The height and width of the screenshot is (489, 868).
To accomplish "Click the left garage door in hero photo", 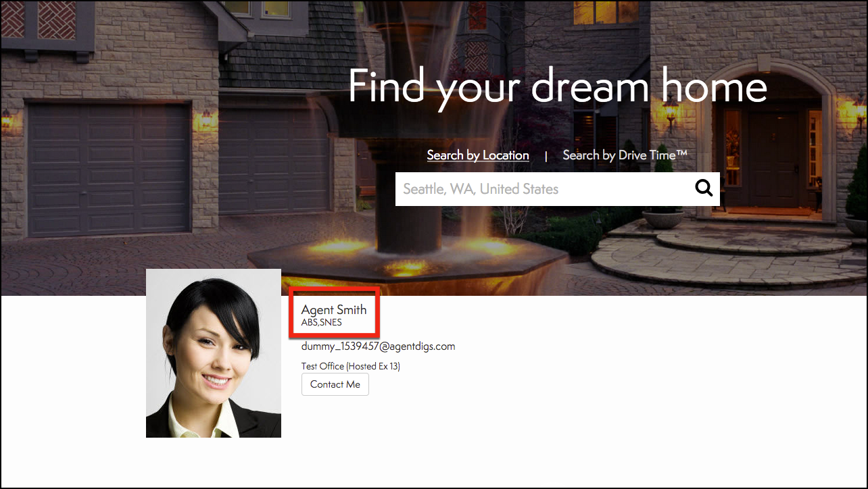I will [x=108, y=169].
